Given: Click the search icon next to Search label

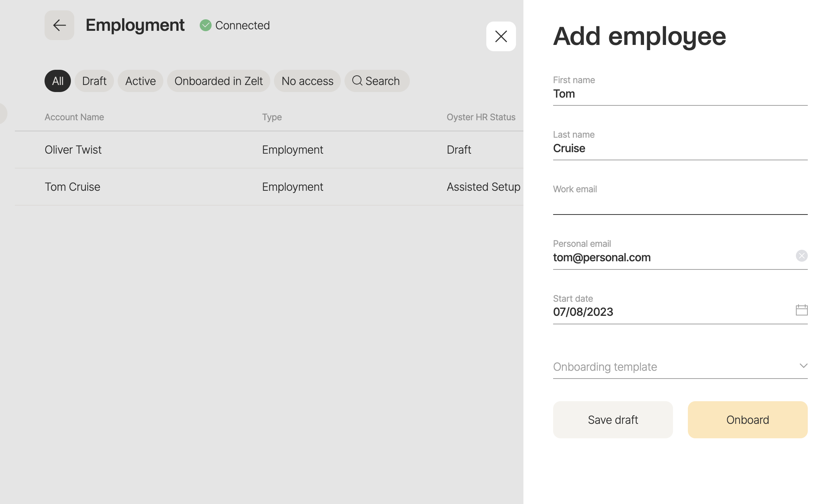Looking at the screenshot, I should click(357, 81).
